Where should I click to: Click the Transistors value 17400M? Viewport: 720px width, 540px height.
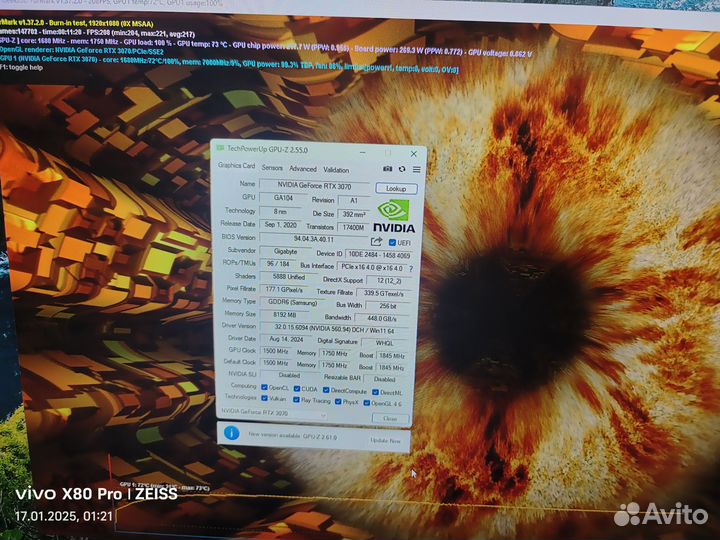(x=353, y=227)
